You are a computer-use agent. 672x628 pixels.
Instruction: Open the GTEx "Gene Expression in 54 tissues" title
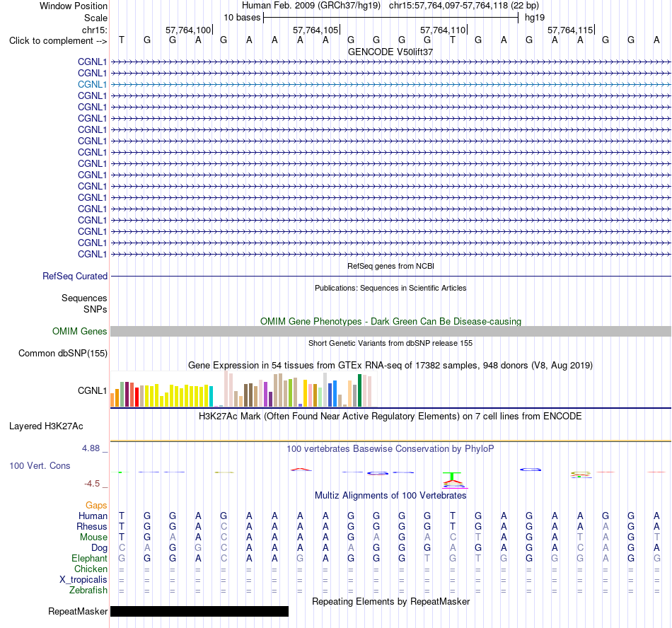390,366
